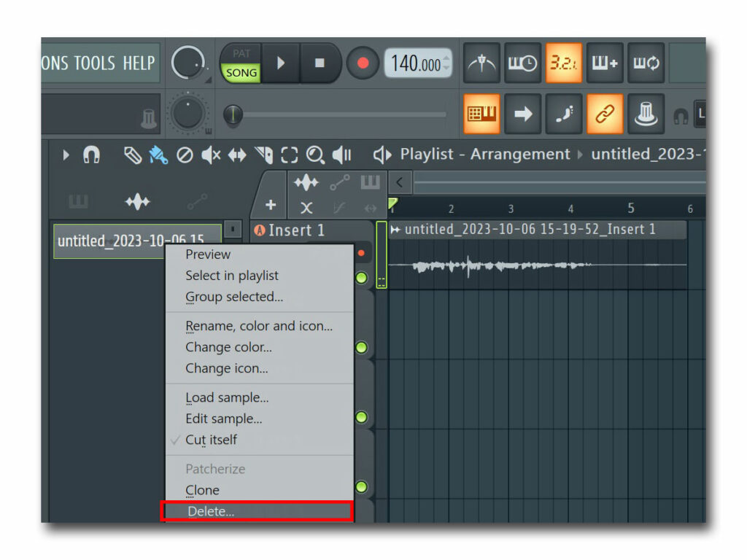The image size is (747, 560).
Task: Select the Paint brush tool
Action: pyautogui.click(x=158, y=155)
